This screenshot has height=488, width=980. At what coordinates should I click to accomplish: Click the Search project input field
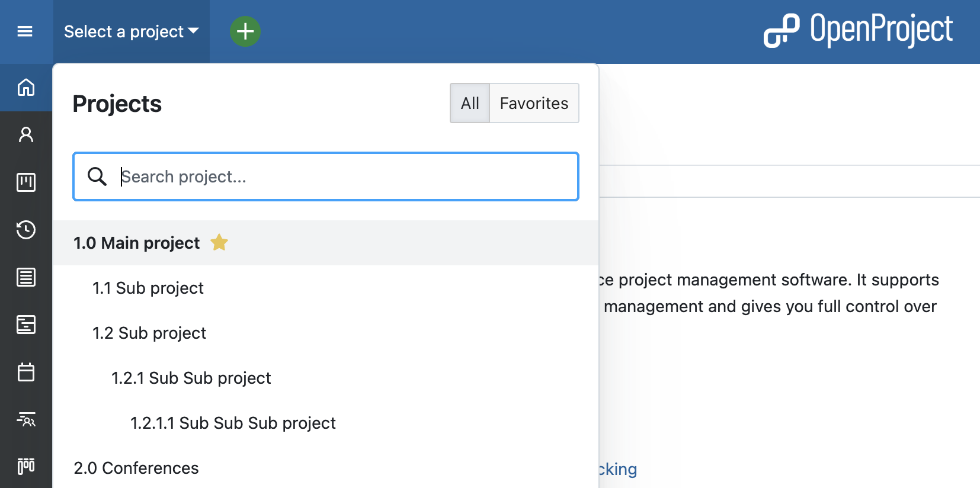(344, 176)
